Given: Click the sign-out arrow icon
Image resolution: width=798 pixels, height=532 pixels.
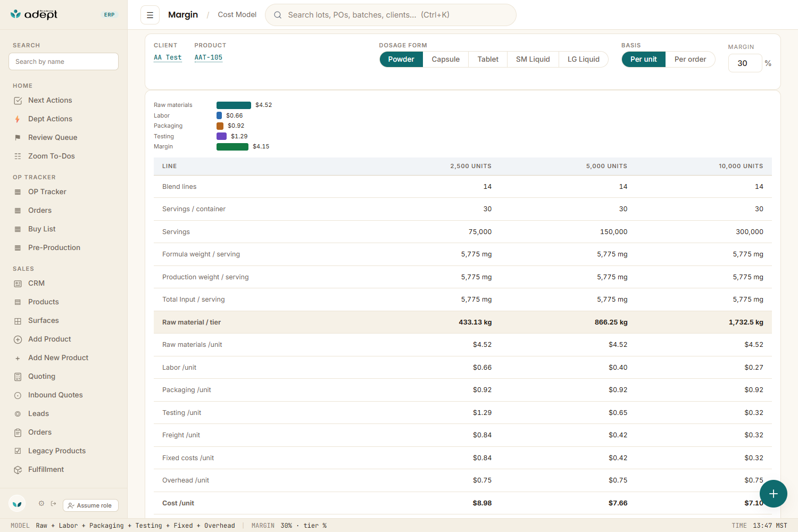Looking at the screenshot, I should tap(53, 503).
